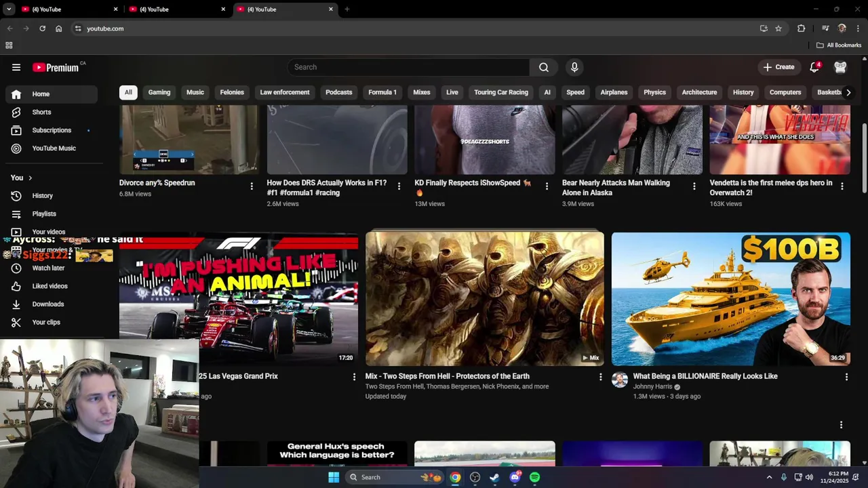Open options for Two Steps From Hell mix
Screen dimensions: 868x488
pos(600,377)
